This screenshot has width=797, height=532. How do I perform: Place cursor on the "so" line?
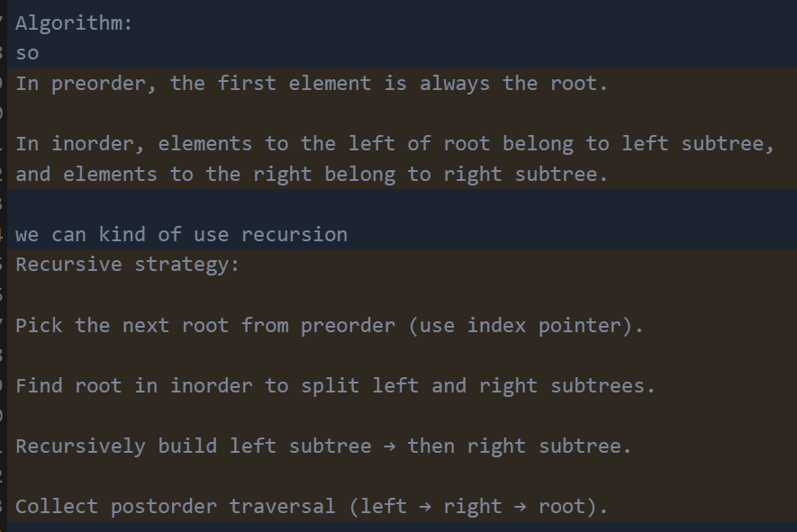[27, 53]
